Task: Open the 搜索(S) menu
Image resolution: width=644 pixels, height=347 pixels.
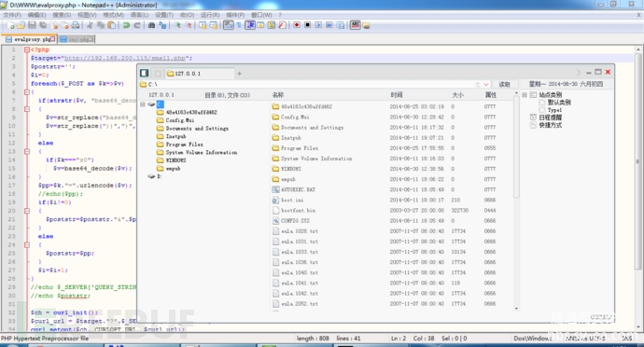Action: coord(62,15)
